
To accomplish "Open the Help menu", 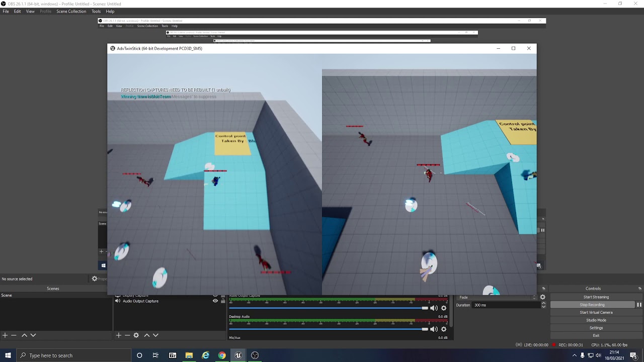I will pyautogui.click(x=110, y=11).
